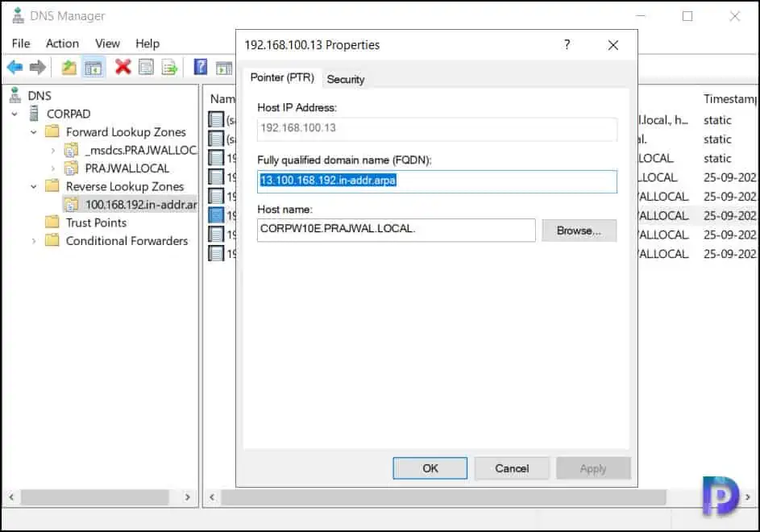Click the Export List toolbar icon
The height and width of the screenshot is (532, 760).
coord(169,67)
